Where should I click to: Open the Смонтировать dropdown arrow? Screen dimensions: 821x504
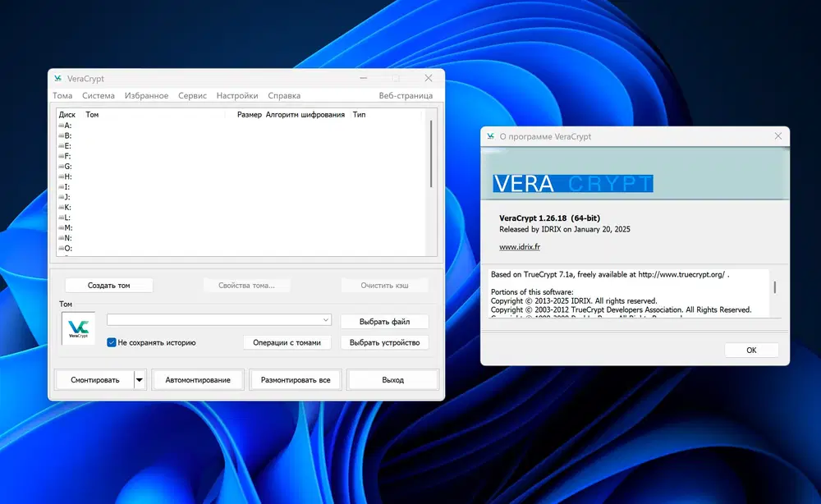(x=140, y=380)
